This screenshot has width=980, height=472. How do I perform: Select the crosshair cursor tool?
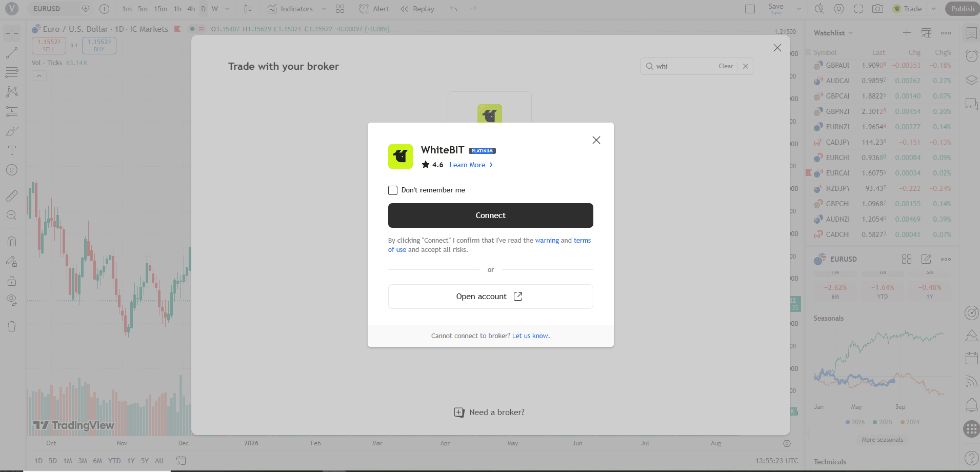click(x=12, y=33)
